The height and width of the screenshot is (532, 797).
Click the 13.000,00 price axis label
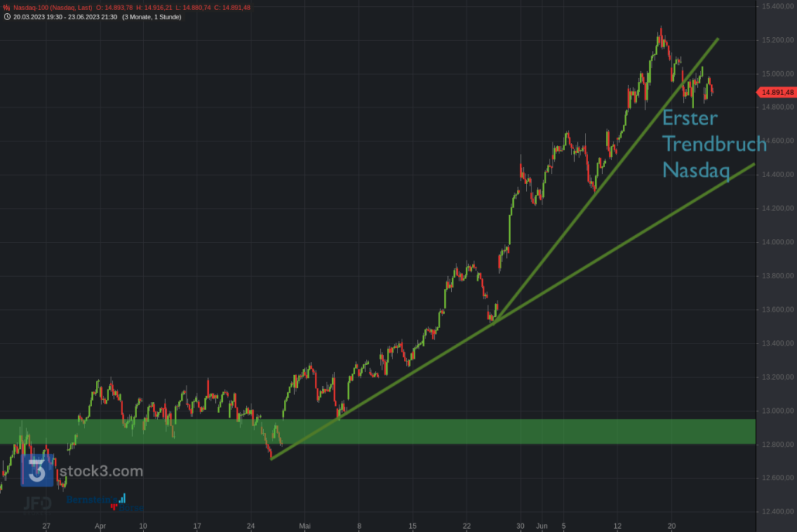point(778,411)
